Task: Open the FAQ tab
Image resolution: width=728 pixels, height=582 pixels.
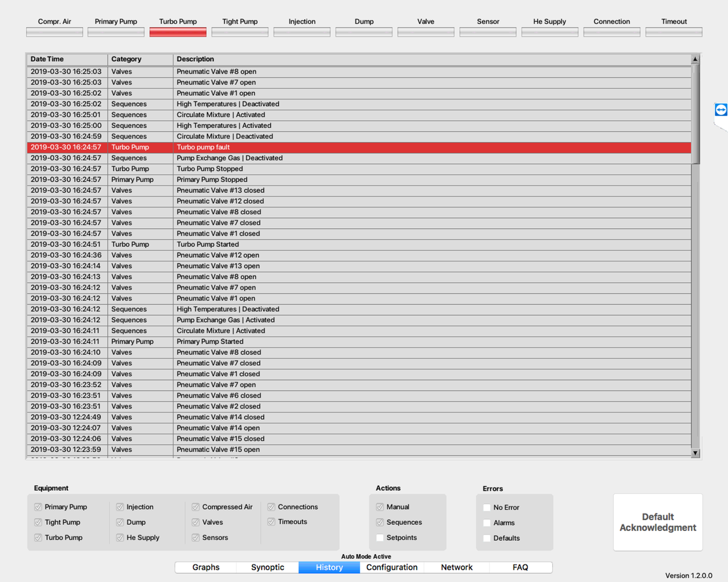Action: [x=520, y=567]
